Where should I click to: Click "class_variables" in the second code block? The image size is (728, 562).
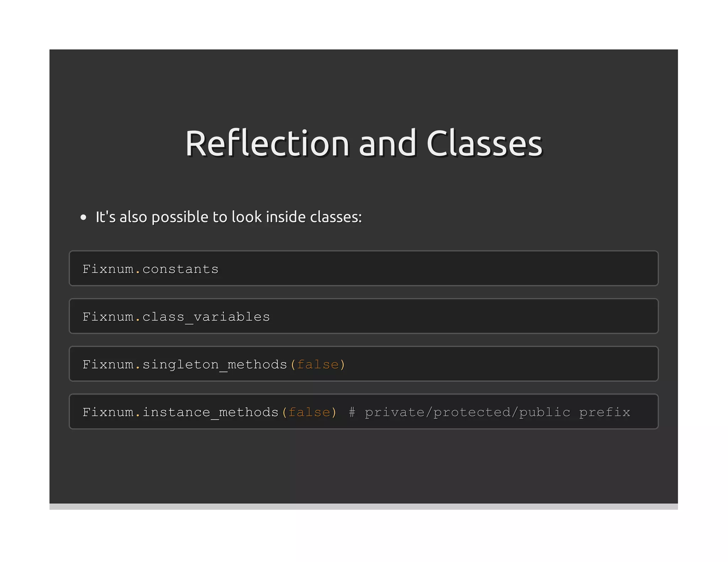pos(206,317)
